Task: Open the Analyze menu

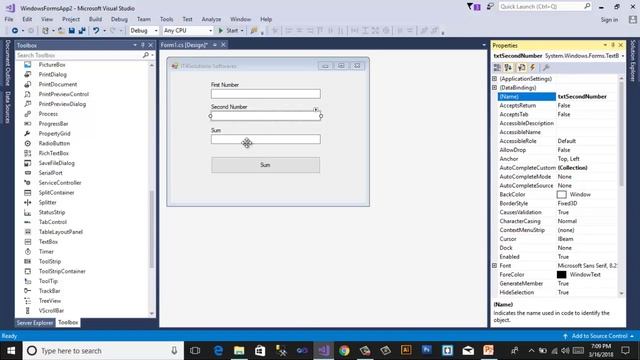Action: (211, 19)
